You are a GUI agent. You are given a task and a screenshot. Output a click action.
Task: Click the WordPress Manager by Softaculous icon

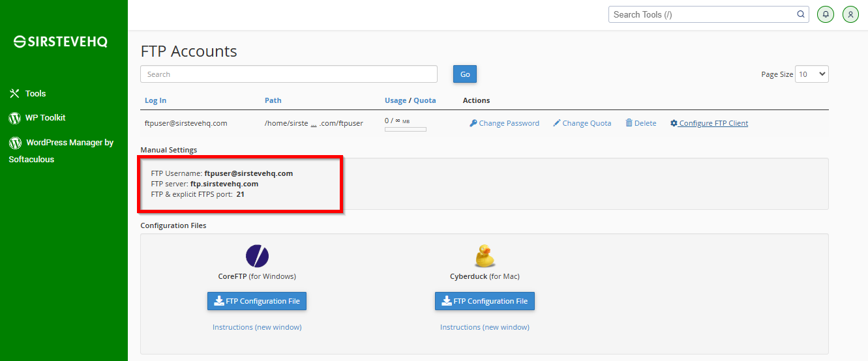pyautogui.click(x=14, y=143)
